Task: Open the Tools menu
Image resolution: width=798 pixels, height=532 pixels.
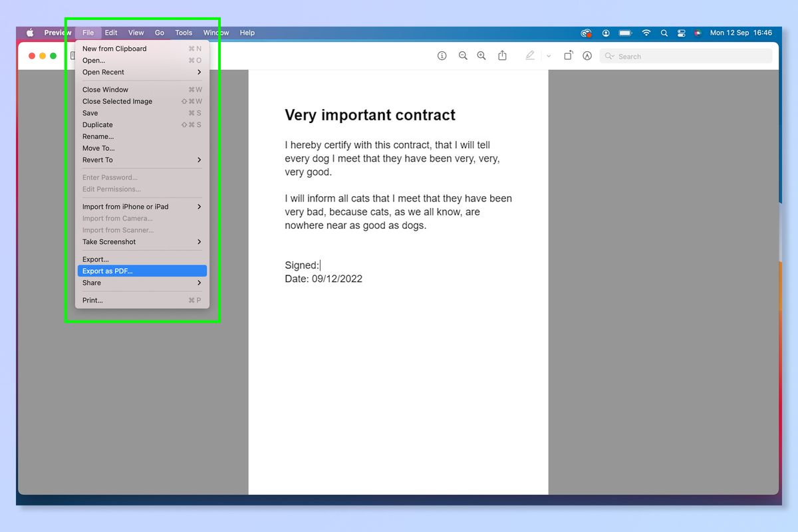Action: click(184, 32)
